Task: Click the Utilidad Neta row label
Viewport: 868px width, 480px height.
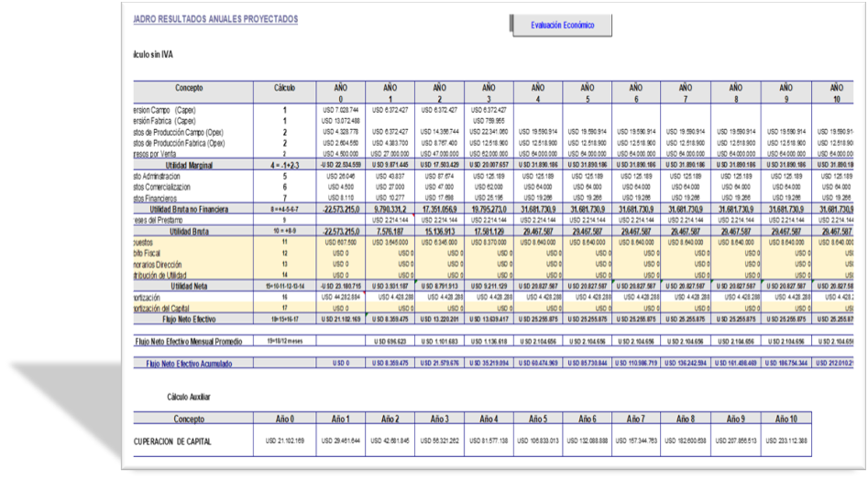Action: 192,286
